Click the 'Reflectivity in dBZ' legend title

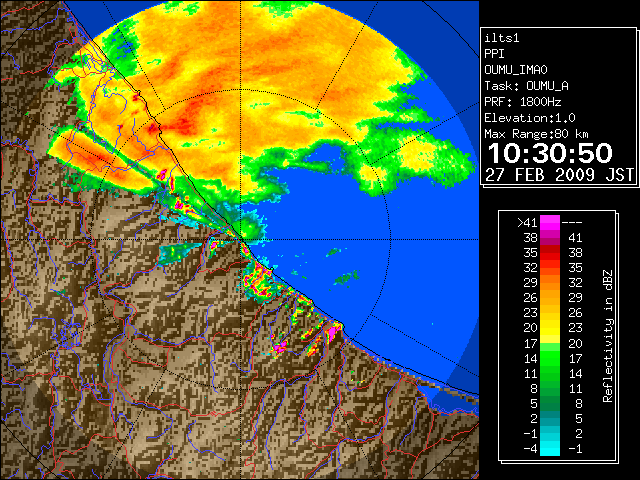(608, 336)
